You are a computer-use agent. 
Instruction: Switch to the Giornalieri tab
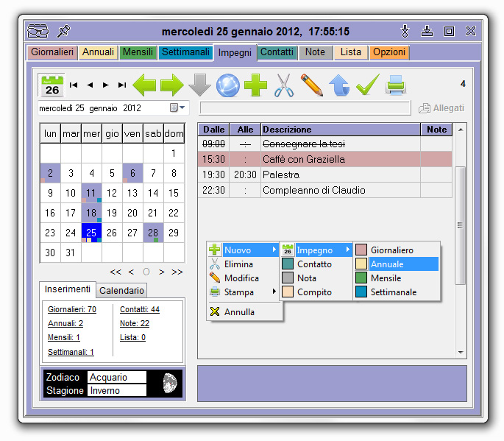pos(52,52)
